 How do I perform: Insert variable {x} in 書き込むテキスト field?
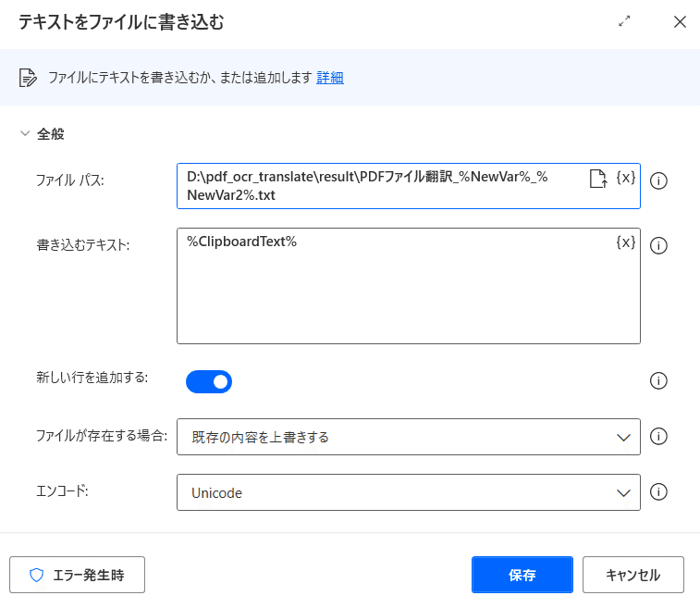(x=625, y=242)
